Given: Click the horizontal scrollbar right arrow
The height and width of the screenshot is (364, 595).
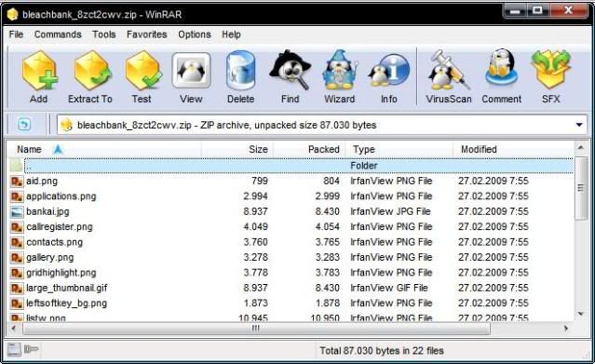Looking at the screenshot, I should [x=566, y=329].
